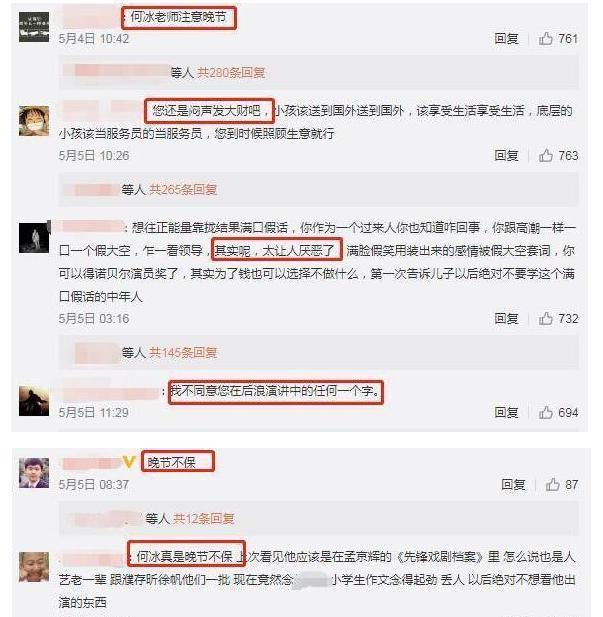Open cartoon-face avatar of second commenter
This screenshot has height=617, width=603.
click(34, 121)
